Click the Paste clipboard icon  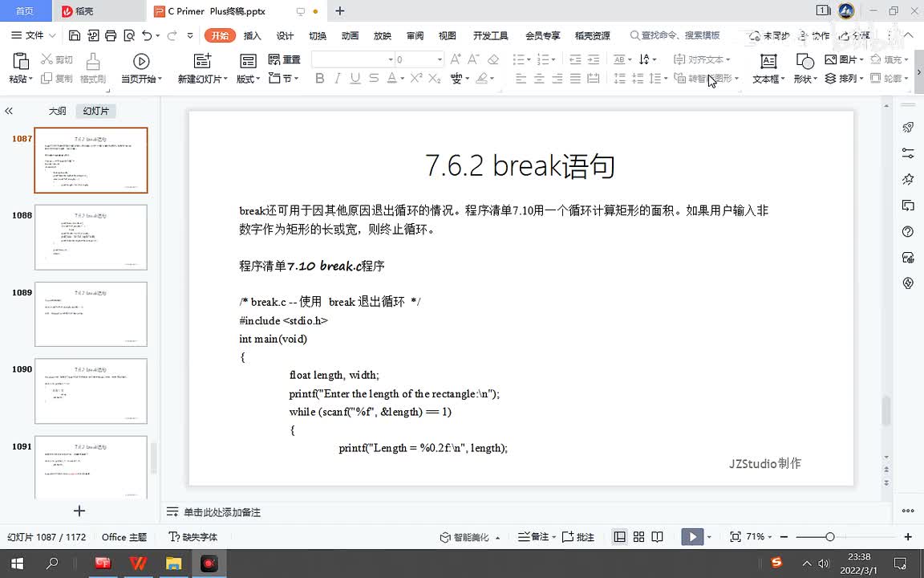tap(21, 61)
